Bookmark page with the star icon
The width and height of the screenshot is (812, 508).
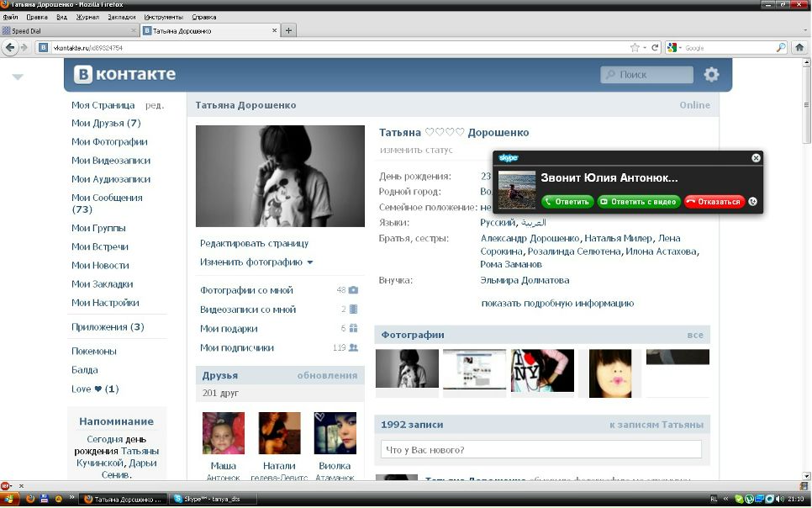pyautogui.click(x=635, y=48)
